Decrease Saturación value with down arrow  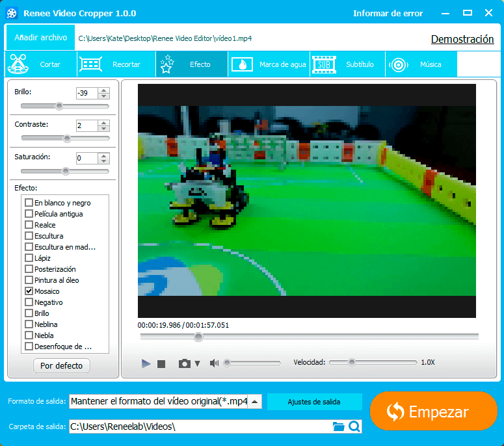103,161
